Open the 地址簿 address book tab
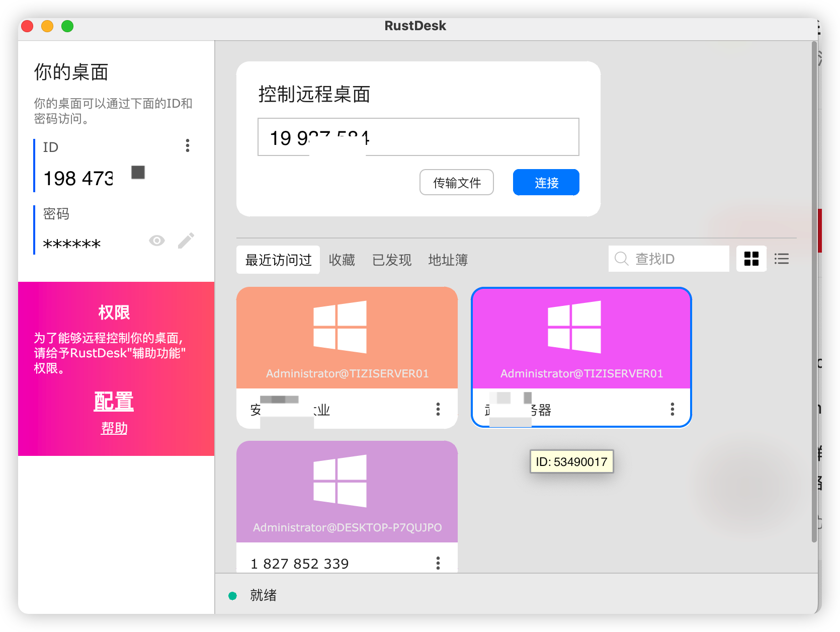840x632 pixels. [x=448, y=260]
